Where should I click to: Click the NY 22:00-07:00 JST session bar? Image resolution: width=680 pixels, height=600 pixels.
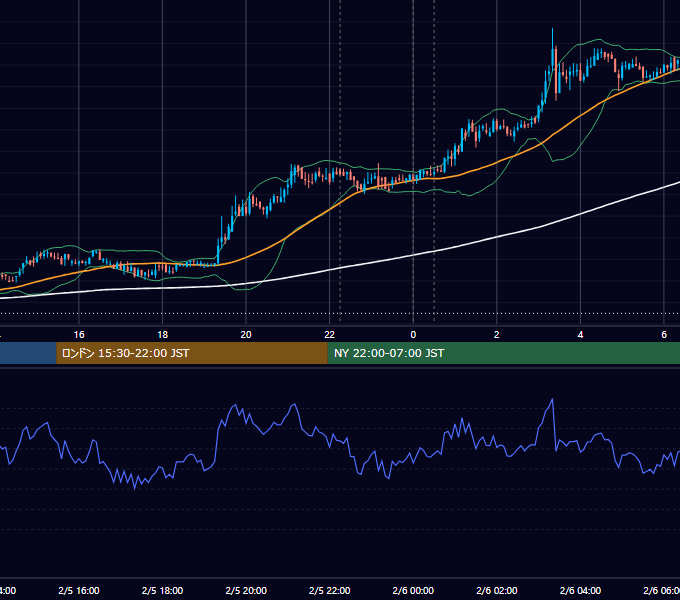(503, 353)
